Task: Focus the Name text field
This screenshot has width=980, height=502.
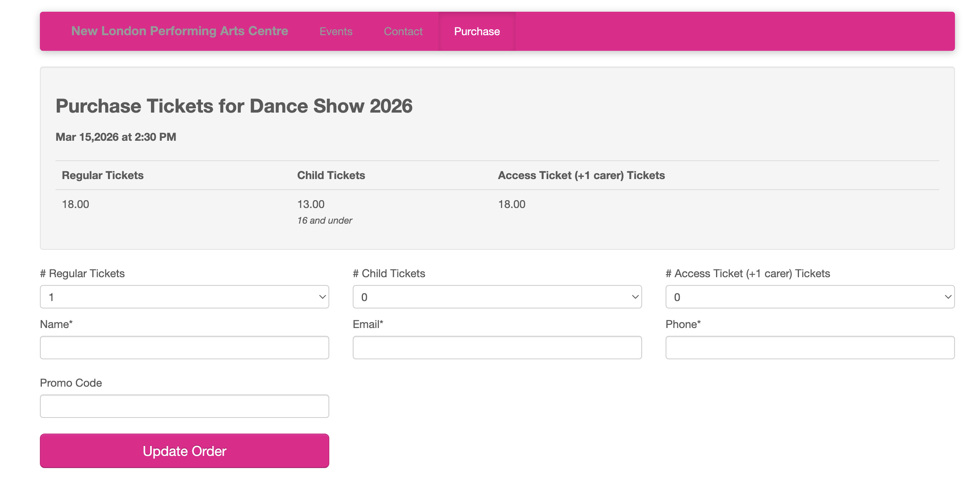Action: tap(184, 348)
